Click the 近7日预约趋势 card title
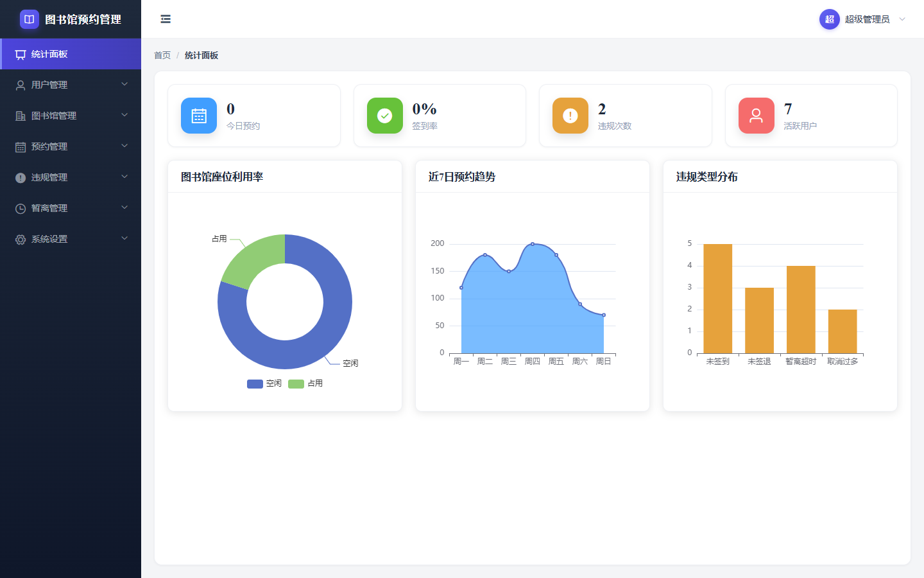 click(462, 177)
